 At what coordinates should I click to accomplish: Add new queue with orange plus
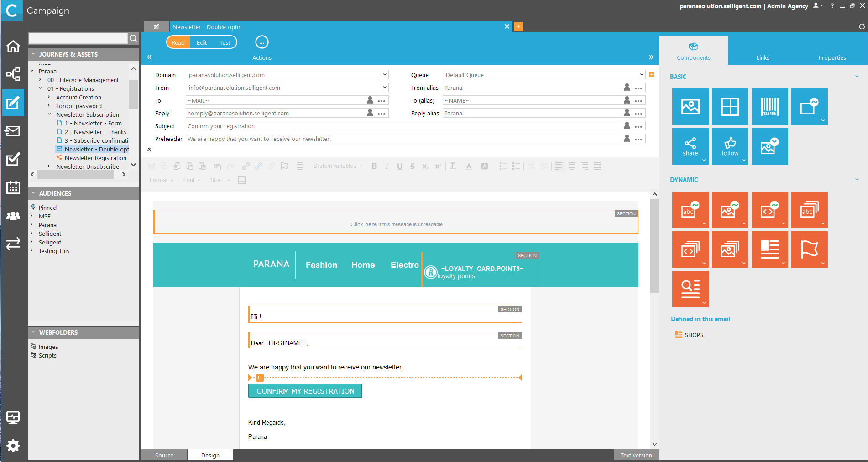point(652,74)
